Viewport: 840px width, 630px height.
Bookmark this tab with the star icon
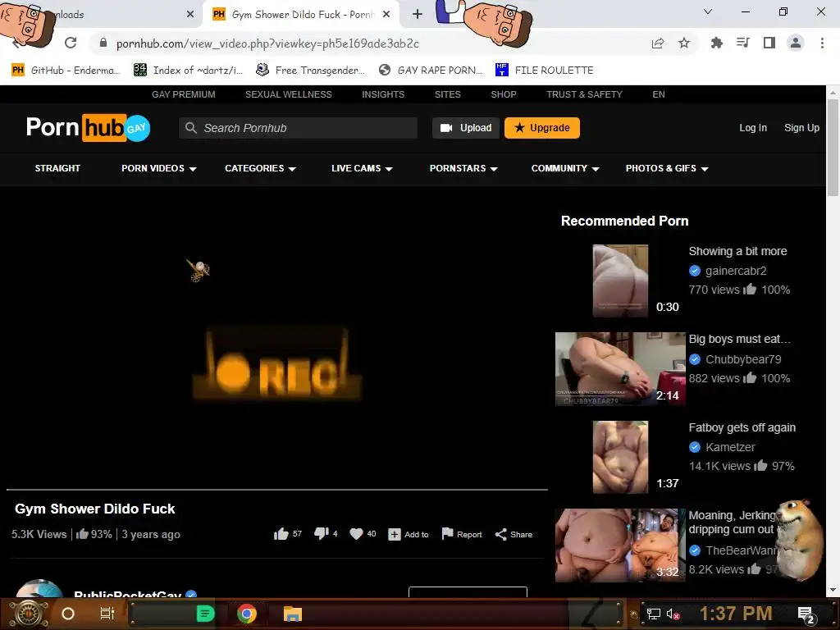point(684,43)
